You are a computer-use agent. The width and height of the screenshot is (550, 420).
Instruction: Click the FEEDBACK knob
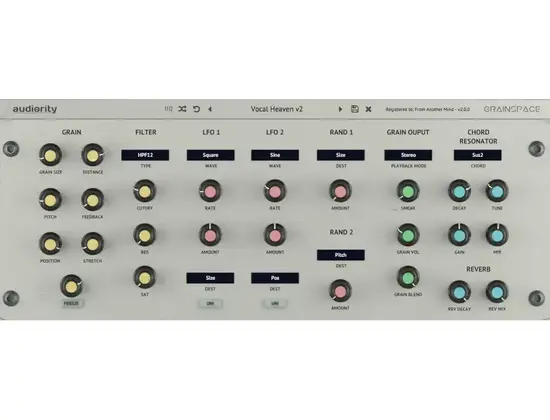coord(93,200)
